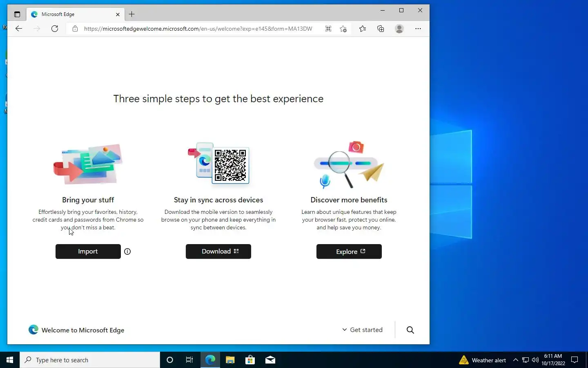Open Mail app from taskbar

270,360
